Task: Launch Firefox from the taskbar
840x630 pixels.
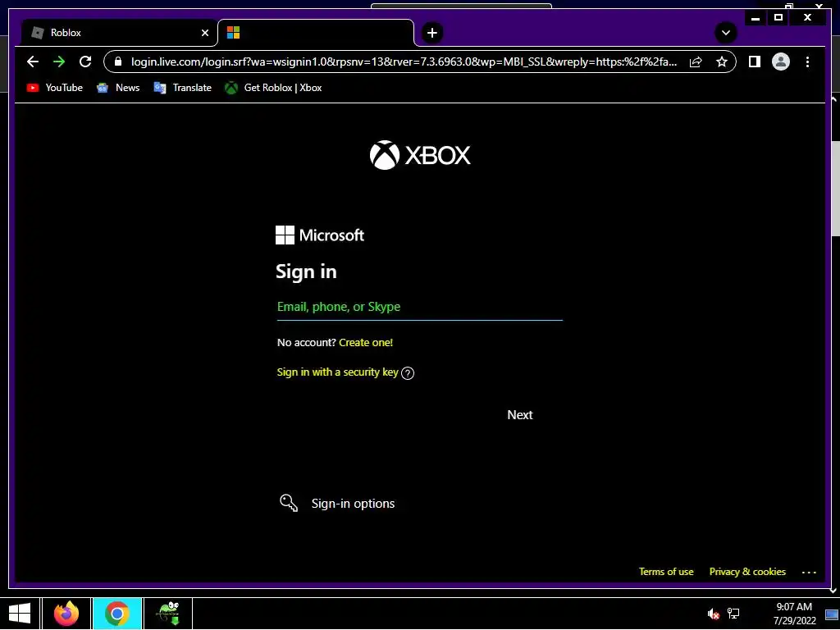Action: [66, 614]
